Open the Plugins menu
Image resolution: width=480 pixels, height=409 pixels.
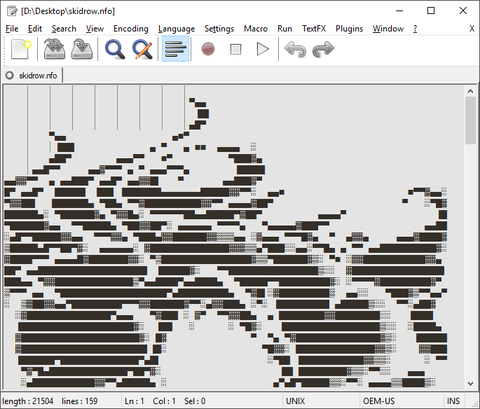click(349, 29)
